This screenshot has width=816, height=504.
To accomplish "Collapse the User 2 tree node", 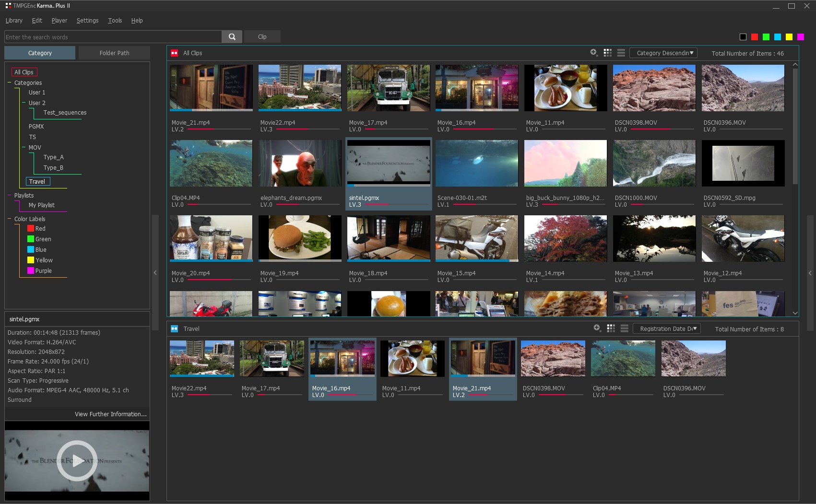I will (x=24, y=103).
